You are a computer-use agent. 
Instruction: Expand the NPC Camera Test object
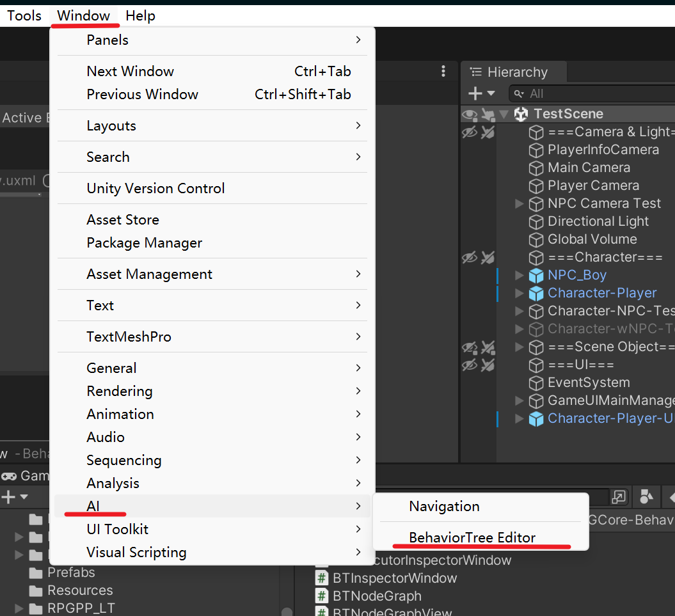pyautogui.click(x=519, y=203)
